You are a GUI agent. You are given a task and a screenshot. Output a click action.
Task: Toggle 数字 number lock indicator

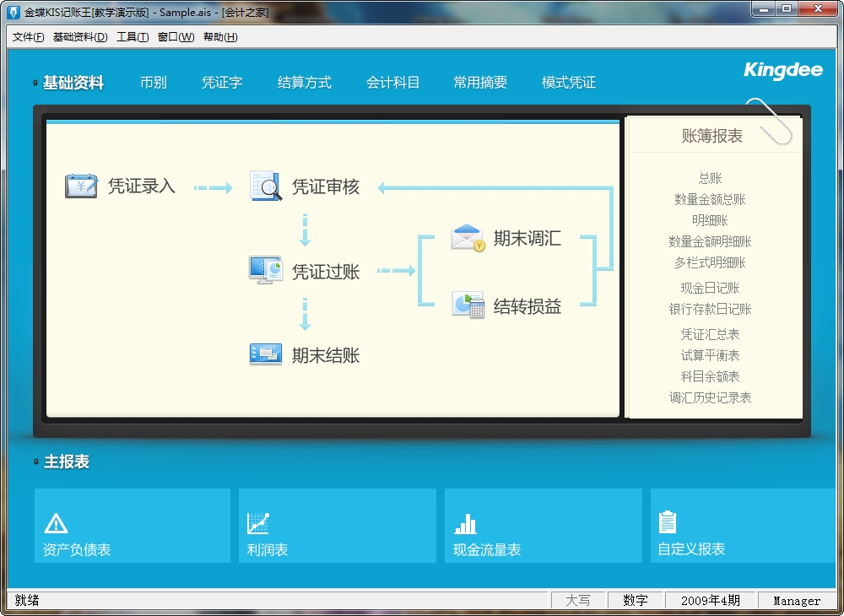coord(636,600)
